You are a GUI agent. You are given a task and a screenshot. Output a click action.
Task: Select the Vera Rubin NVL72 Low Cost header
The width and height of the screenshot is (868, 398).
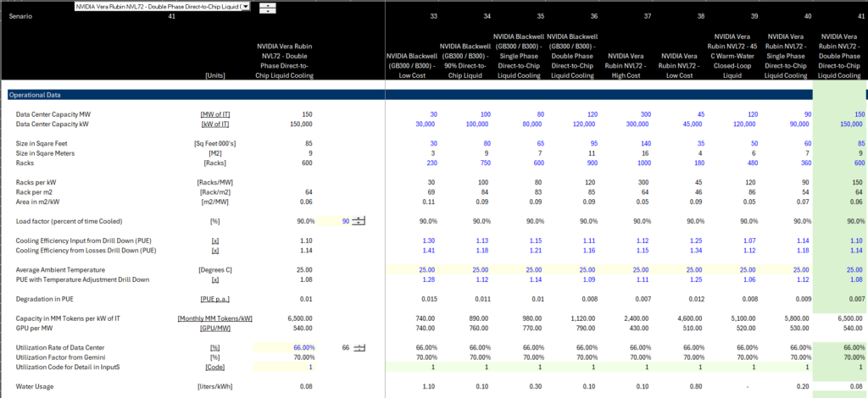679,66
